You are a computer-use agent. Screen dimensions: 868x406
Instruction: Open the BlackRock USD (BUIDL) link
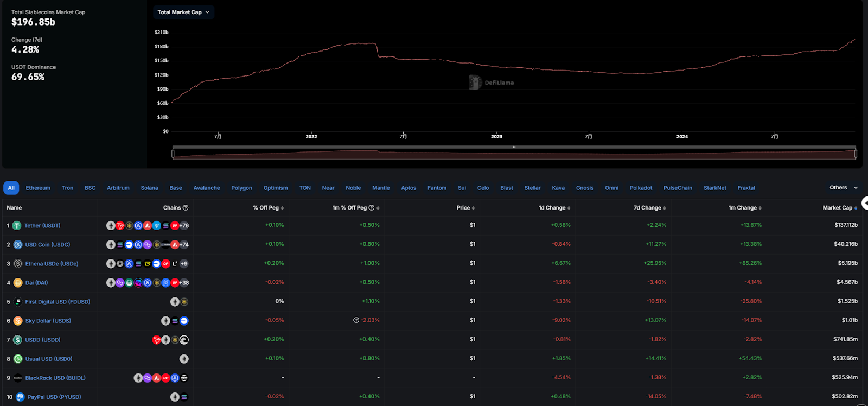(55, 378)
